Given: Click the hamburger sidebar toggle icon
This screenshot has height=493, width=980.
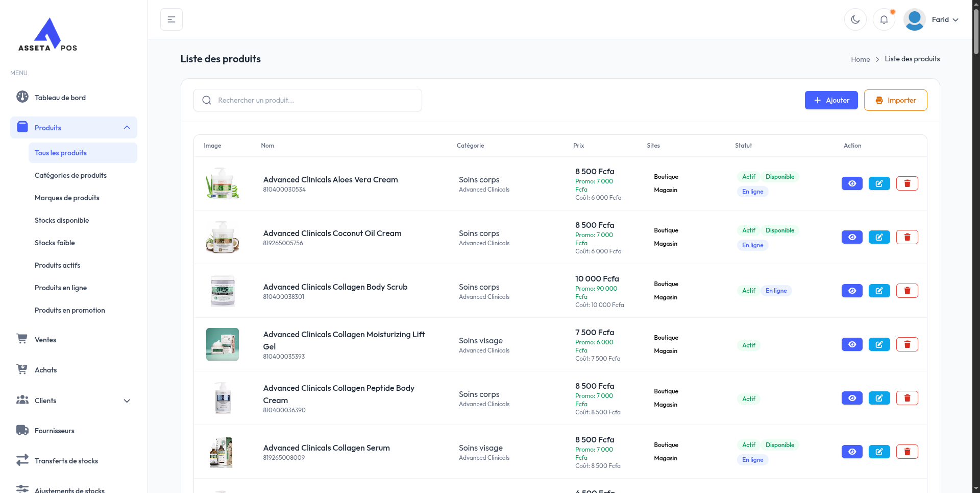Looking at the screenshot, I should pyautogui.click(x=171, y=19).
